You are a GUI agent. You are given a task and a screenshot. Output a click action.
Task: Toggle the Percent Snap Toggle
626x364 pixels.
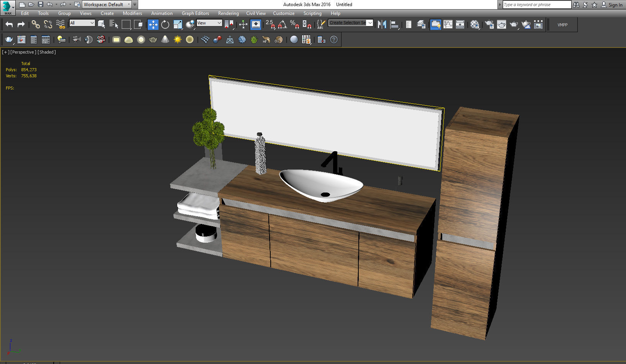pyautogui.click(x=294, y=24)
